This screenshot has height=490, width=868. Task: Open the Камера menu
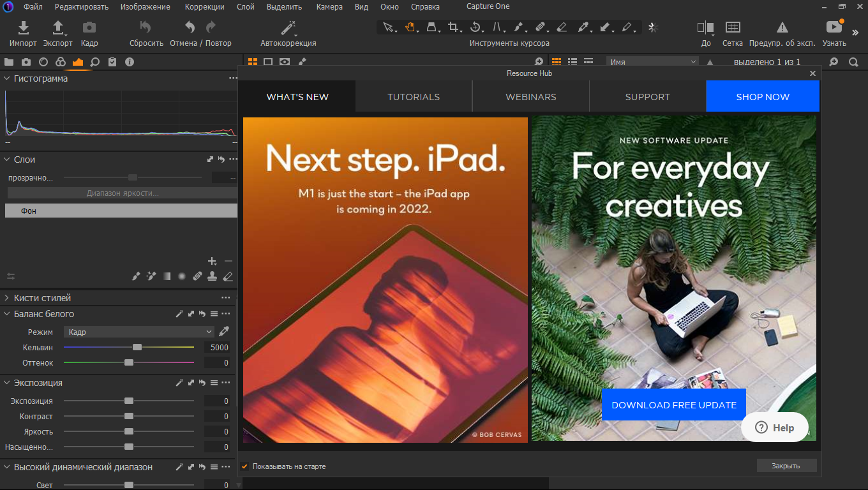329,7
